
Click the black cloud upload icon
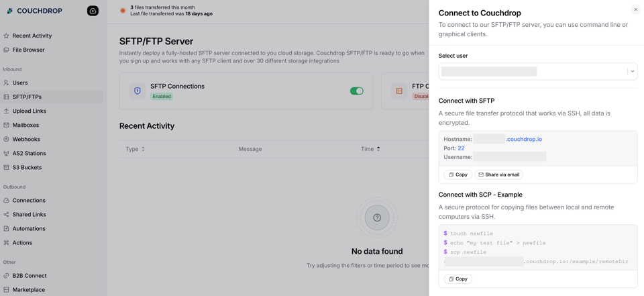93,11
